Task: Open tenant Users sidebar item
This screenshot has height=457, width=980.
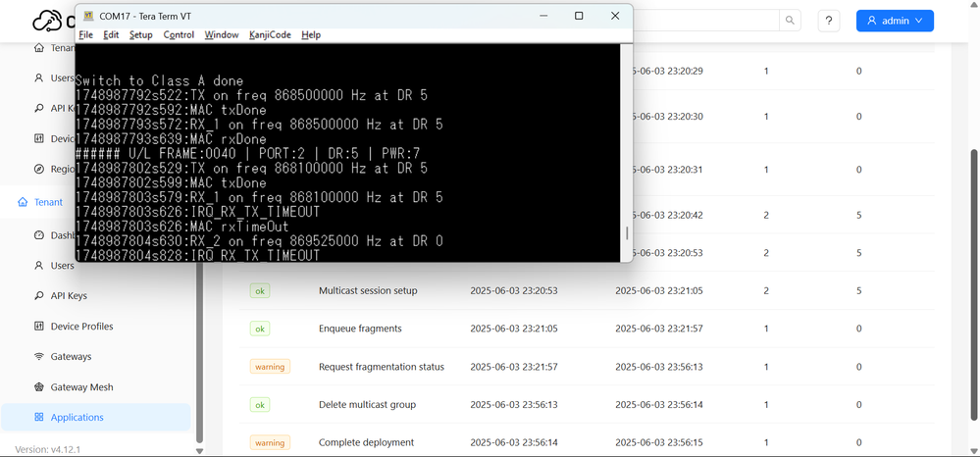Action: click(63, 266)
